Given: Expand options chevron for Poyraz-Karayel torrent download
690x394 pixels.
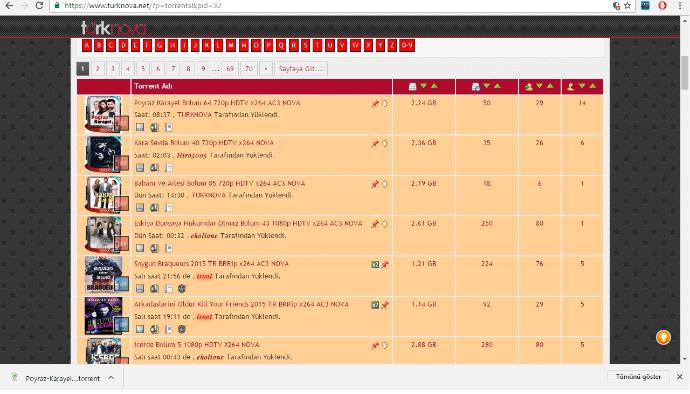Looking at the screenshot, I should [x=111, y=378].
